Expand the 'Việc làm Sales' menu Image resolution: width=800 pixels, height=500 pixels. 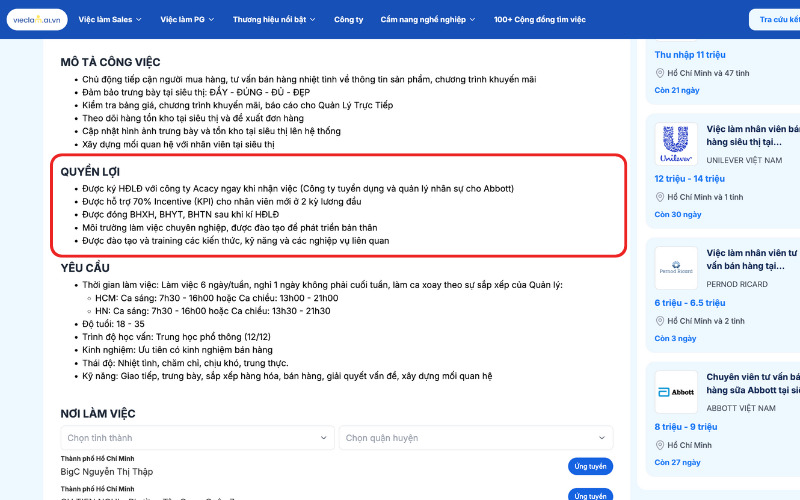coord(110,19)
